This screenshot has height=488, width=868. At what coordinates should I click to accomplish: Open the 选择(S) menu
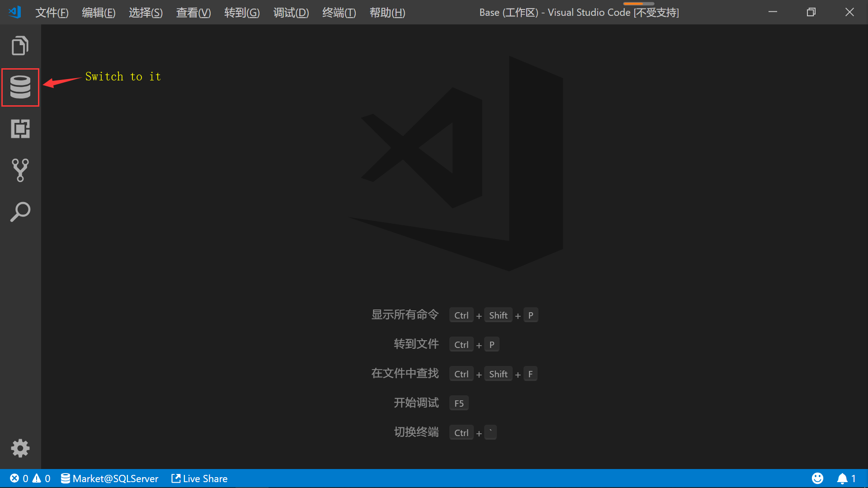[x=146, y=13]
